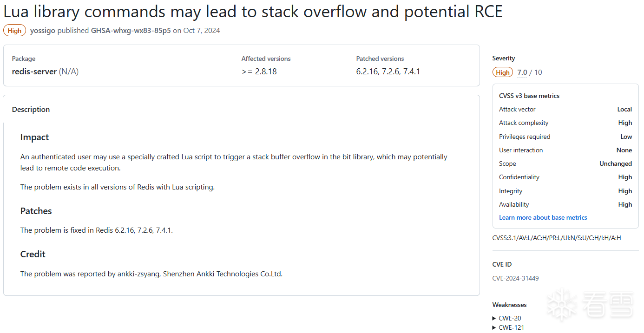The height and width of the screenshot is (333, 644).
Task: Open the Learn more about base metrics link
Action: pos(543,217)
